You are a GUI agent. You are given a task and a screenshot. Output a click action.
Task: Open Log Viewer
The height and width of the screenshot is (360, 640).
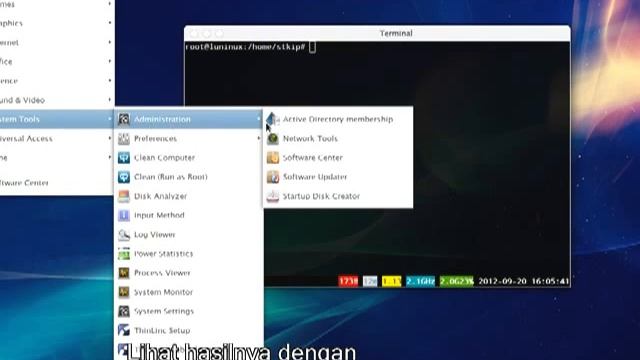(189, 234)
